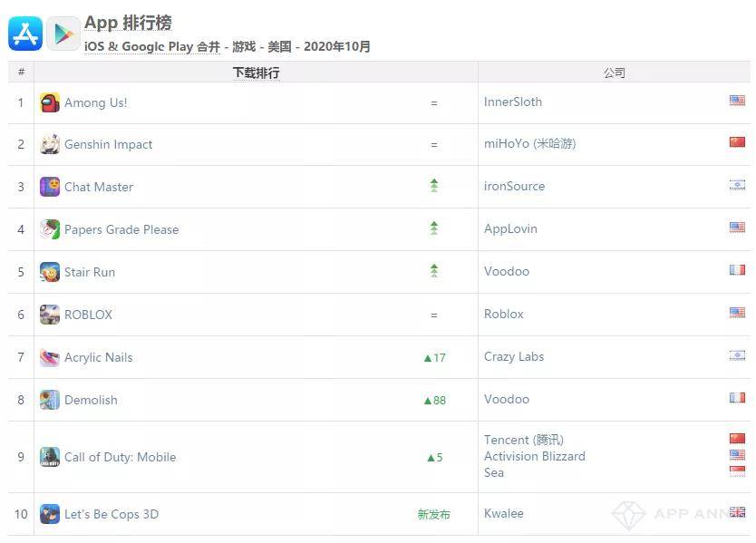
Task: Open the InnerSloth company link
Action: click(513, 102)
